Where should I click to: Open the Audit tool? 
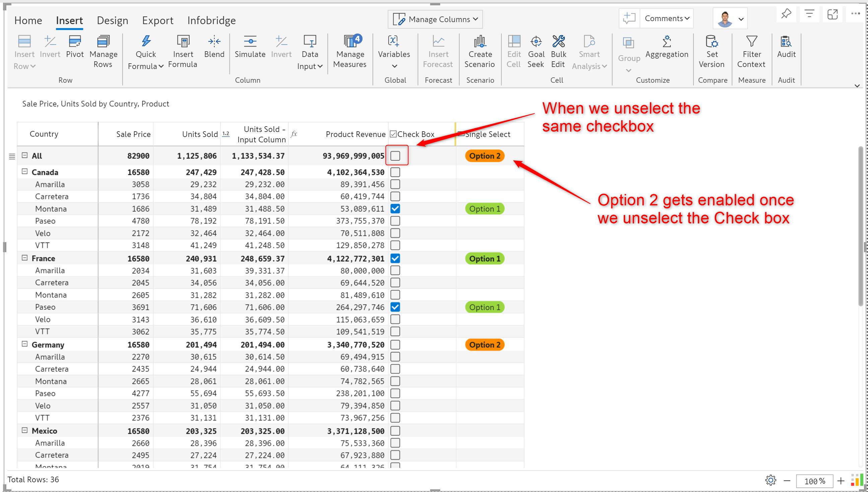click(x=786, y=42)
